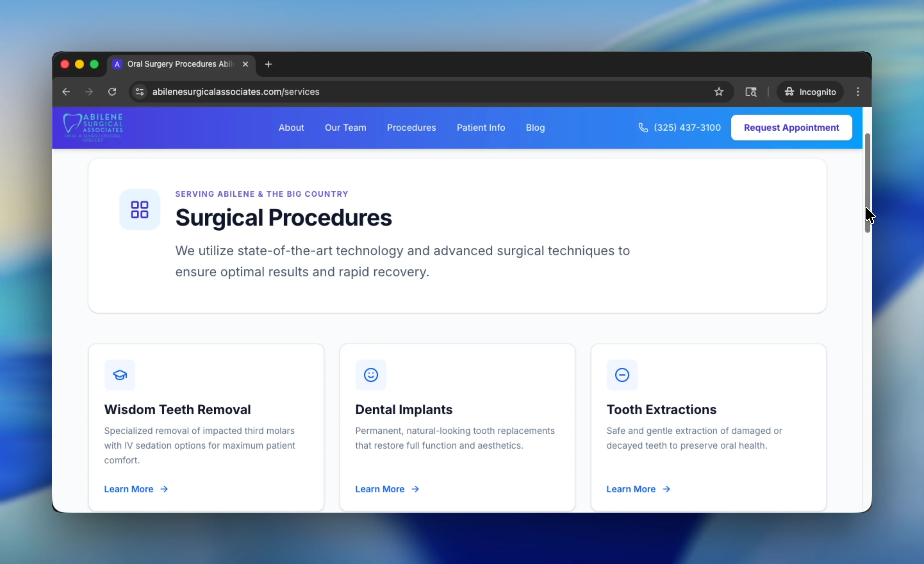Screen dimensions: 924x564
Task: Click the graduation cap icon for Wisdom Teeth
Action: click(x=120, y=375)
